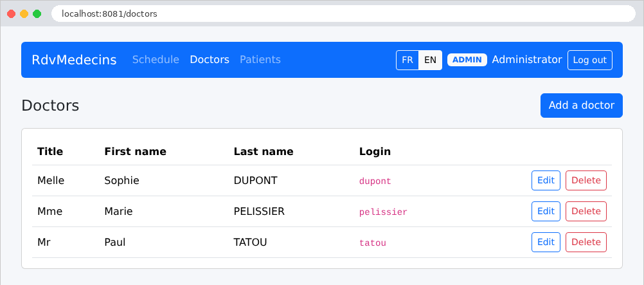This screenshot has width=644, height=285.
Task: Open the Schedule navigation link
Action: coord(156,60)
